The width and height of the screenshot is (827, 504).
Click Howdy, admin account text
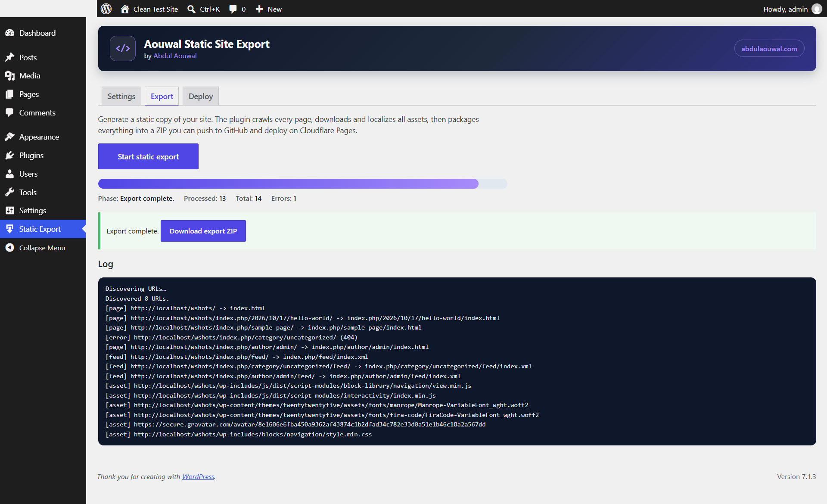coord(785,9)
